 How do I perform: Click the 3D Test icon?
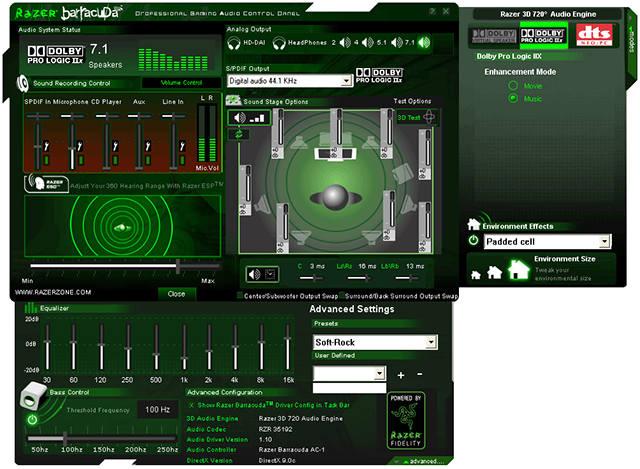(x=416, y=118)
